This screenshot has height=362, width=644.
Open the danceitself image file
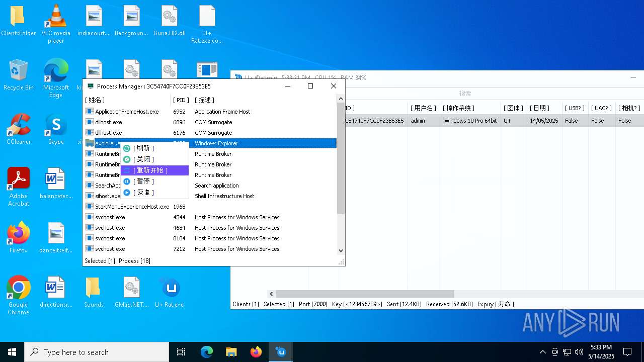pyautogui.click(x=56, y=238)
